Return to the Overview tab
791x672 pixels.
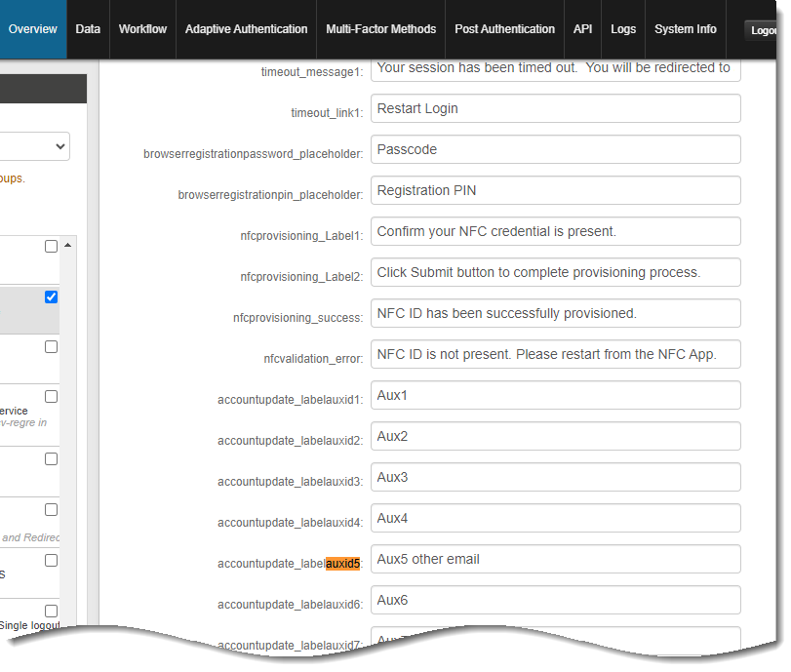click(32, 29)
